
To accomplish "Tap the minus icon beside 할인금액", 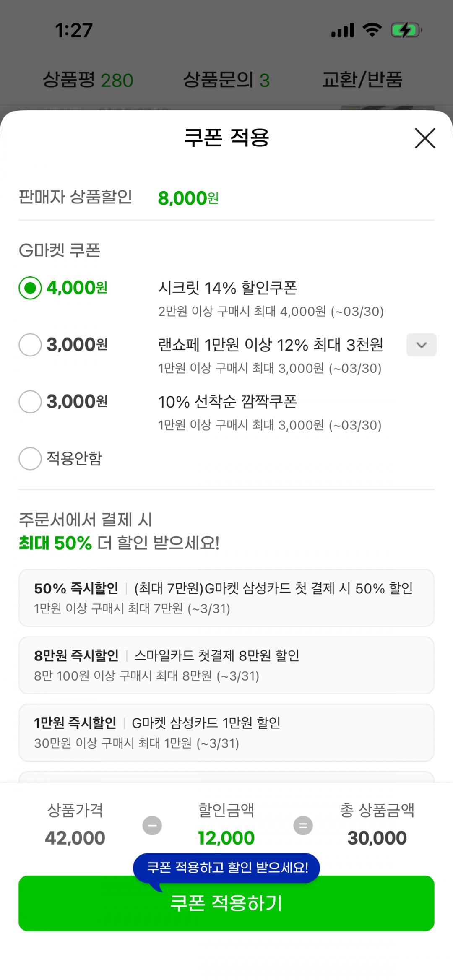I will tap(152, 826).
